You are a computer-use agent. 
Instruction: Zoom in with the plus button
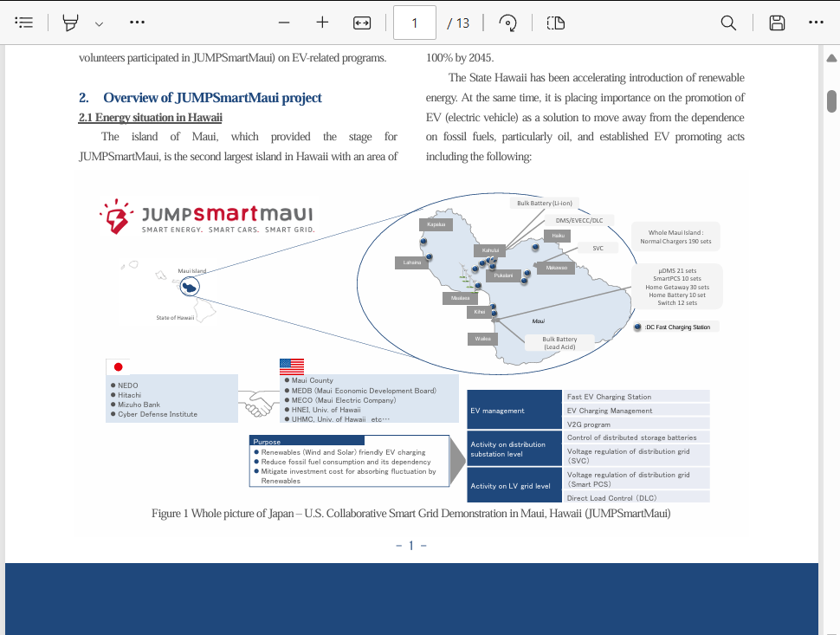point(322,23)
